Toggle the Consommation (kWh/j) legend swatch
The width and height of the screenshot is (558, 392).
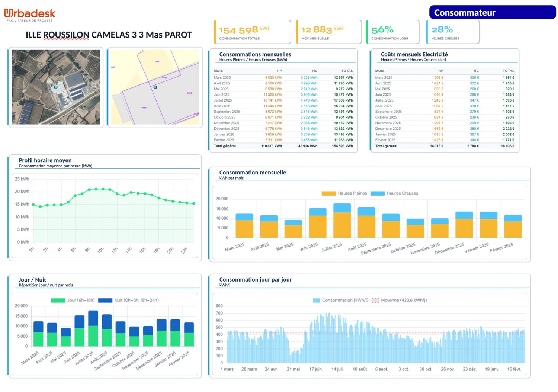[317, 300]
